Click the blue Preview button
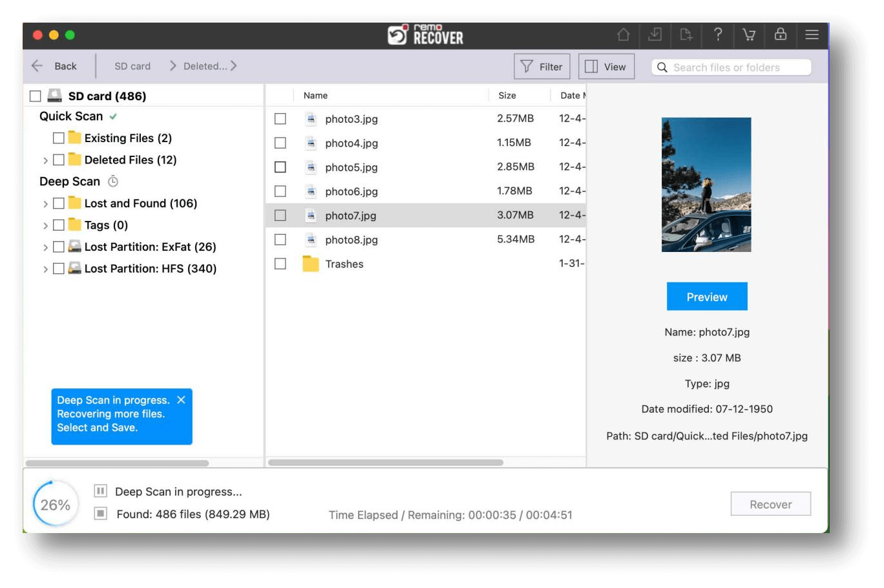 click(x=707, y=297)
